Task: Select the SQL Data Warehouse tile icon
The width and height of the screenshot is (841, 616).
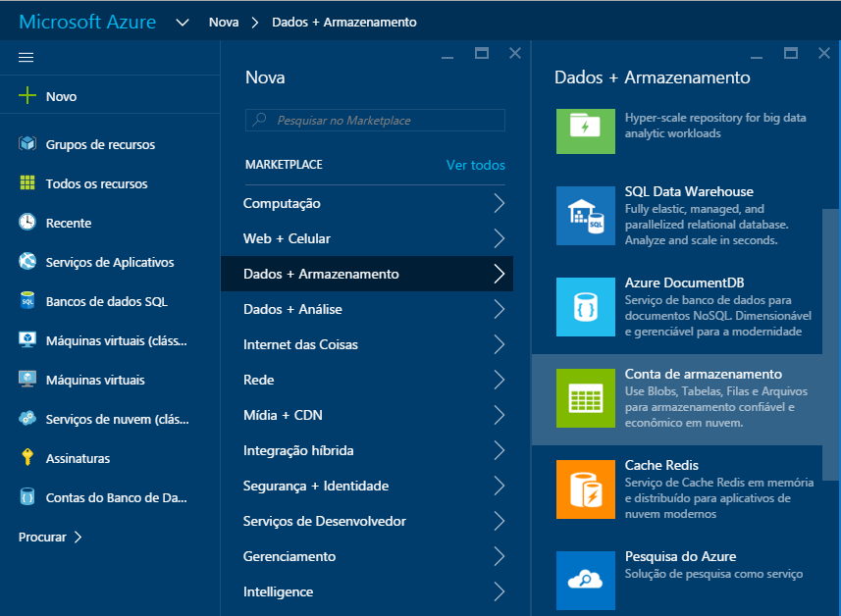Action: coord(585,216)
